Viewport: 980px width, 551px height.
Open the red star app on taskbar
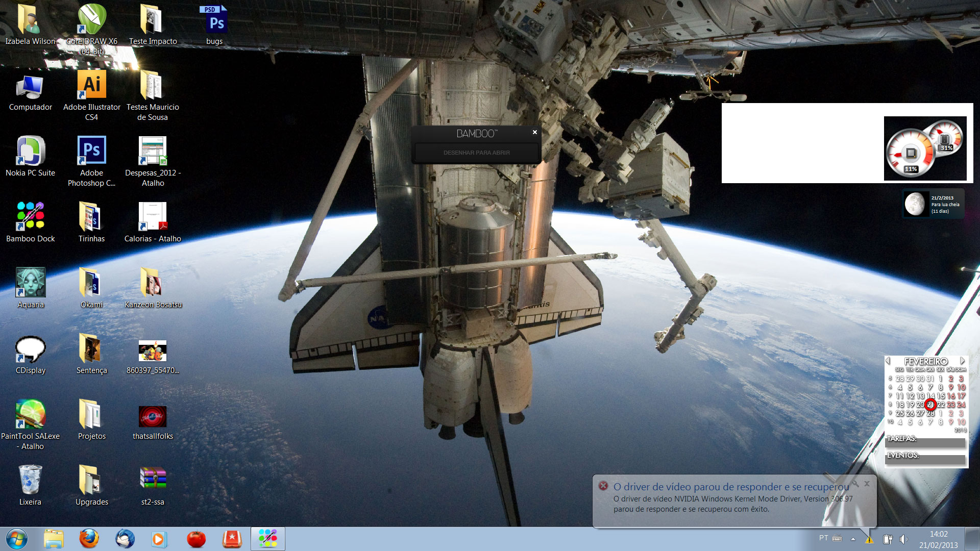click(232, 539)
